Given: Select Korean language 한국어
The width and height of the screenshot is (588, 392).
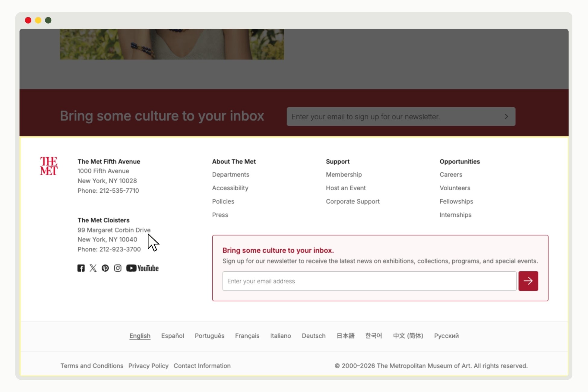Looking at the screenshot, I should [x=374, y=336].
